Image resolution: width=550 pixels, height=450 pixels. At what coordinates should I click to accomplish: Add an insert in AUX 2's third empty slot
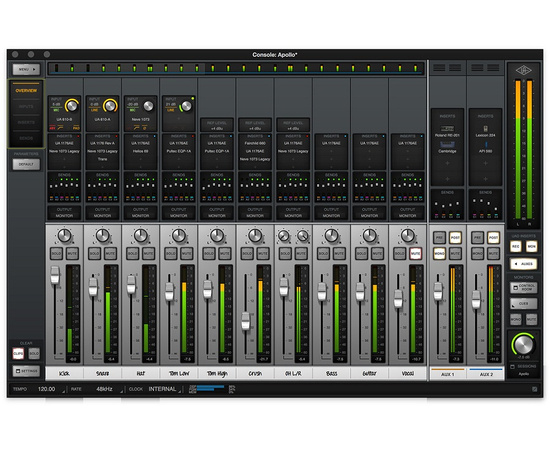485,163
